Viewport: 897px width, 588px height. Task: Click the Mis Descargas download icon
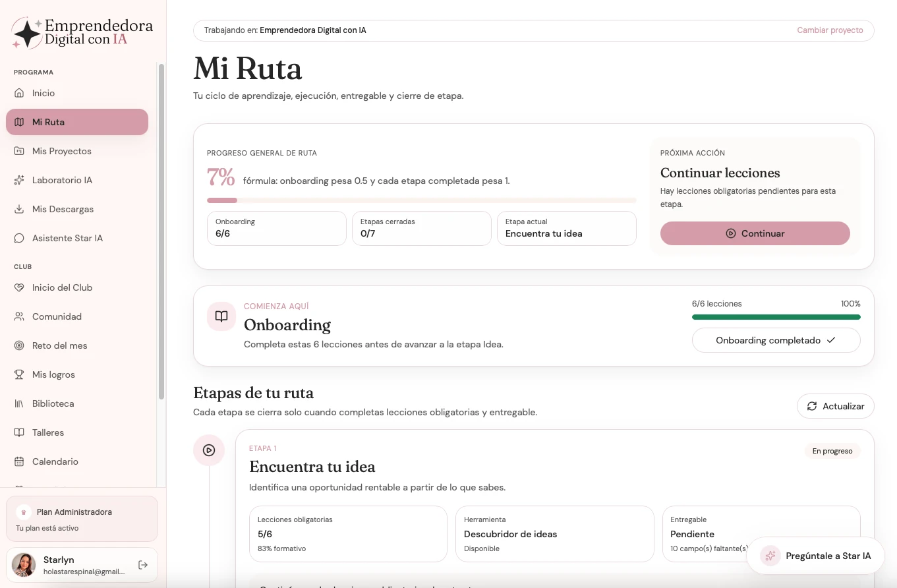pyautogui.click(x=19, y=209)
